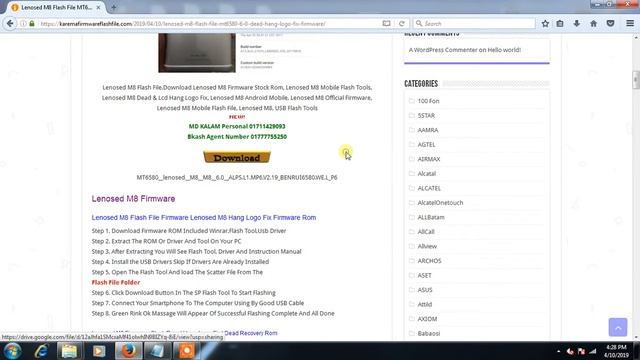Click the taskbar clock showing 4:28 PM

tap(616, 351)
